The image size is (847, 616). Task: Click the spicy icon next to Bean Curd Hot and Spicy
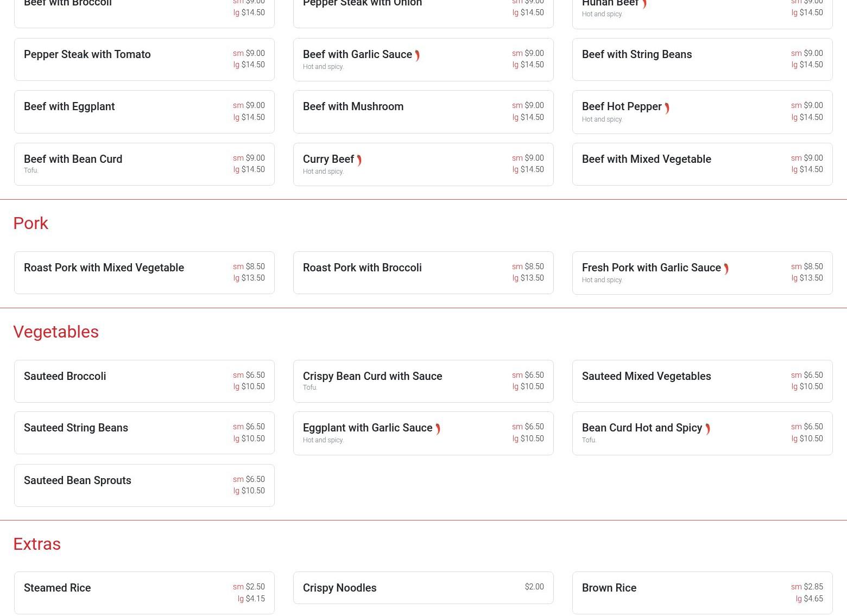707,429
